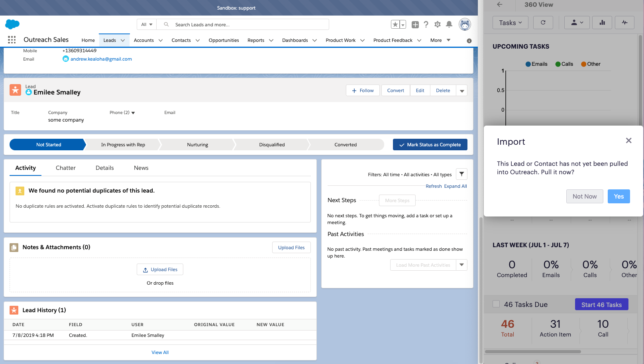644x364 pixels.
Task: Switch to the Chatter tab
Action: pos(66,168)
